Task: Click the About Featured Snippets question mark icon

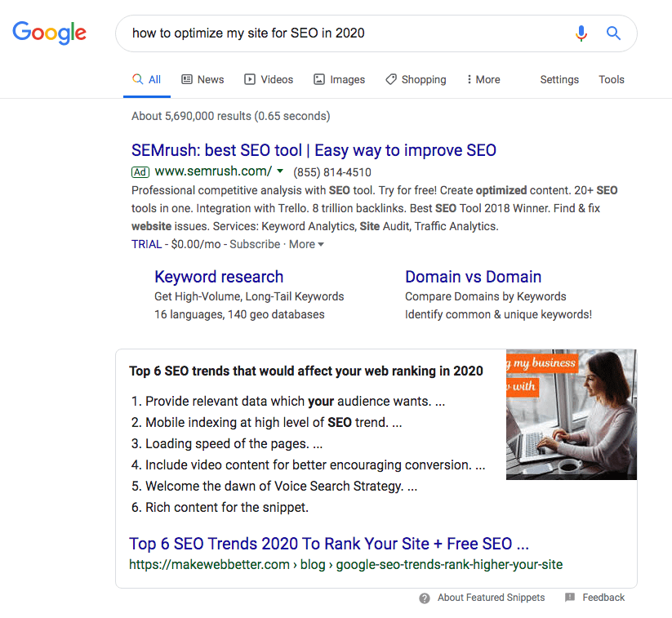Action: tap(425, 598)
